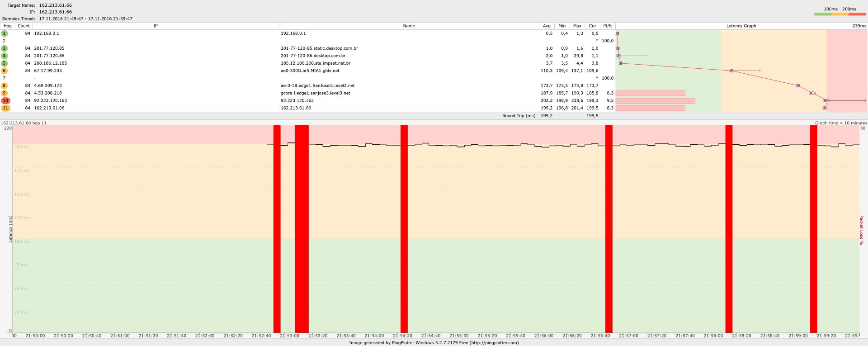Sort by the Hop column header
The height and width of the screenshot is (346, 868).
[x=8, y=26]
